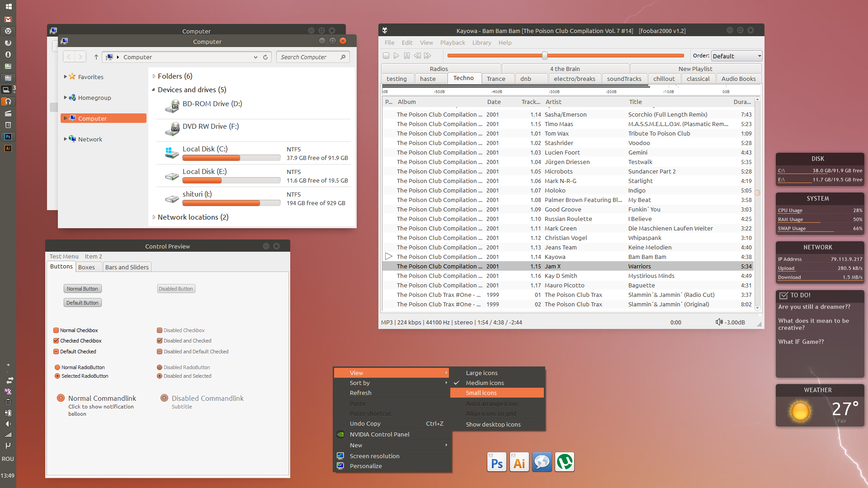
Task: Open the address bar history dropdown
Action: point(255,57)
